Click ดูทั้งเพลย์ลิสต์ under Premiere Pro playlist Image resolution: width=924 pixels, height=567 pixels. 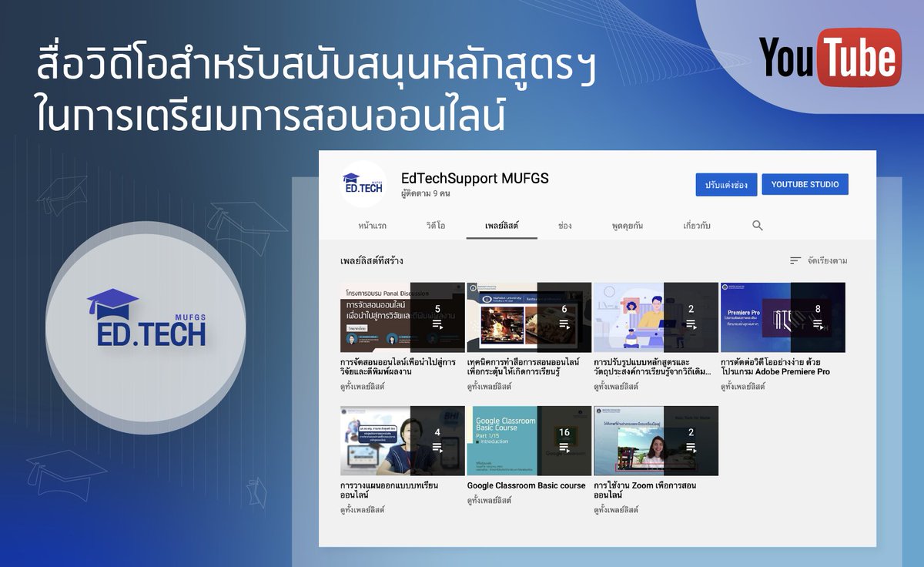tap(743, 387)
